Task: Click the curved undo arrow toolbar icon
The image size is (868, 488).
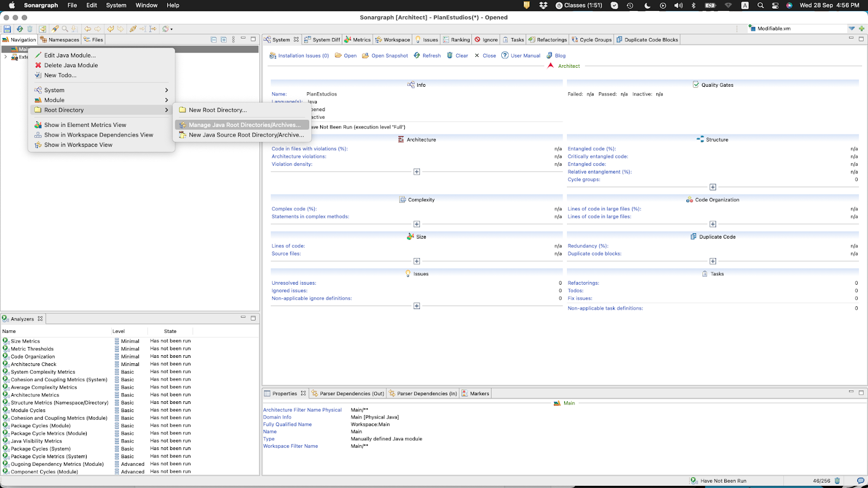Action: click(x=111, y=29)
